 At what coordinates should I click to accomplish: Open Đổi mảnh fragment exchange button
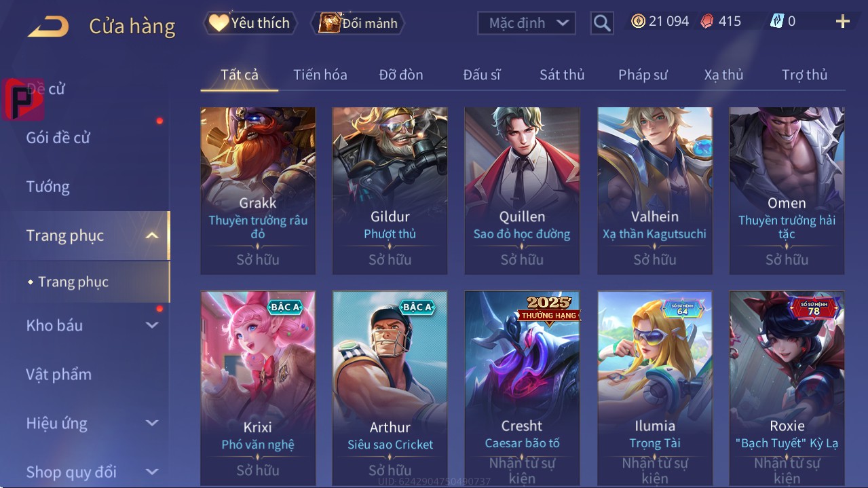point(358,23)
